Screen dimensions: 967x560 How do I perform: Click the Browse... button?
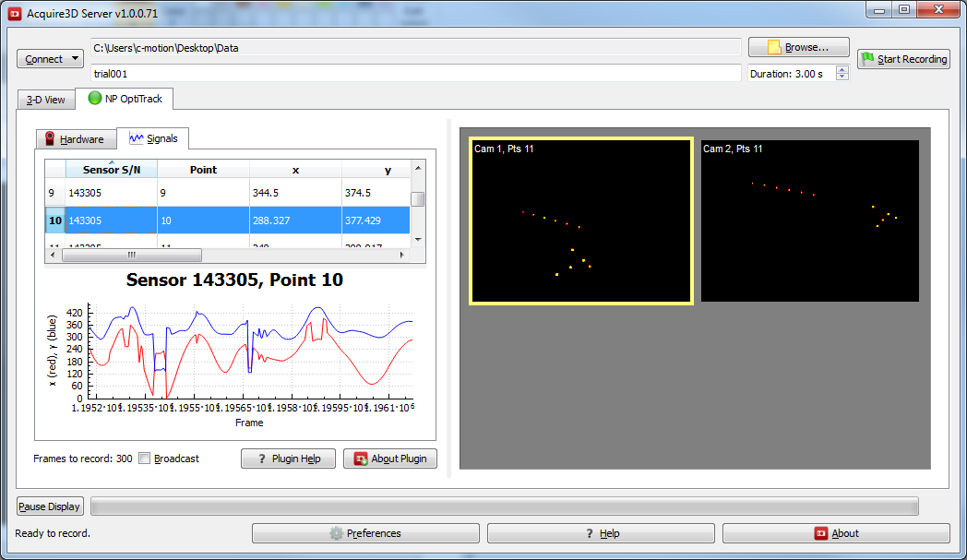click(x=799, y=47)
